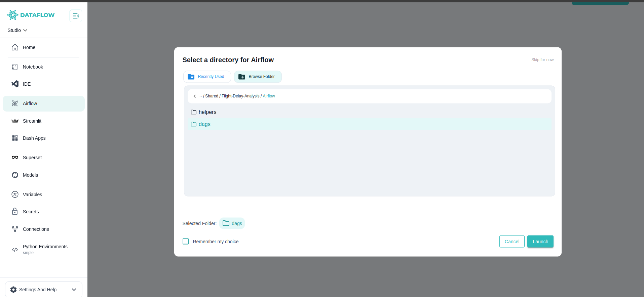Select the helpers folder row
Screen dimensions: 644x297
[x=369, y=112]
